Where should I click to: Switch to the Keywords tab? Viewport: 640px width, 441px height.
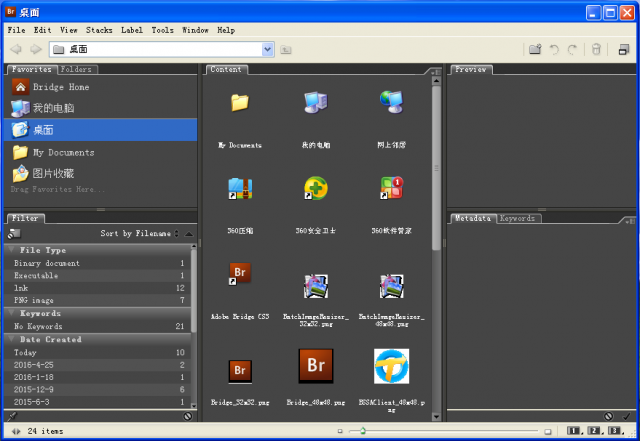[517, 217]
